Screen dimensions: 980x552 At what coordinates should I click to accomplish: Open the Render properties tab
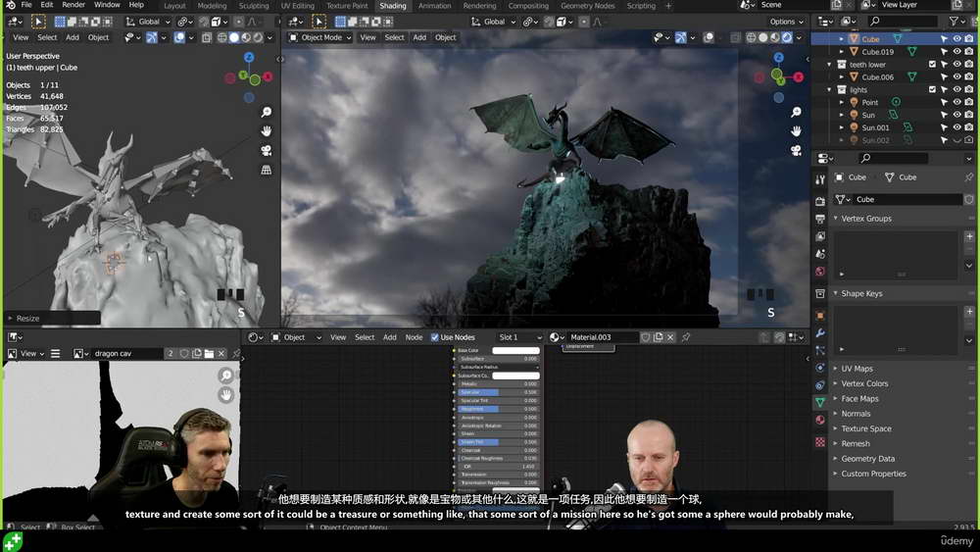[x=820, y=201]
